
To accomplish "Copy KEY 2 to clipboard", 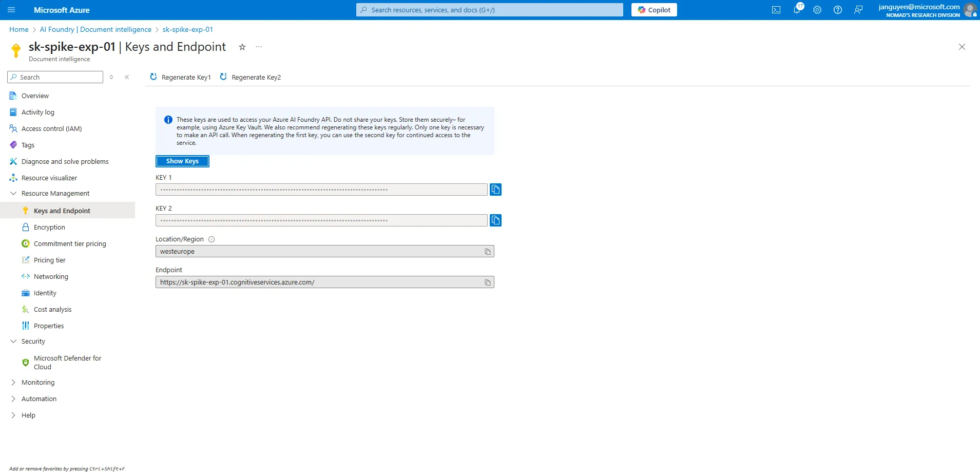I will point(495,220).
